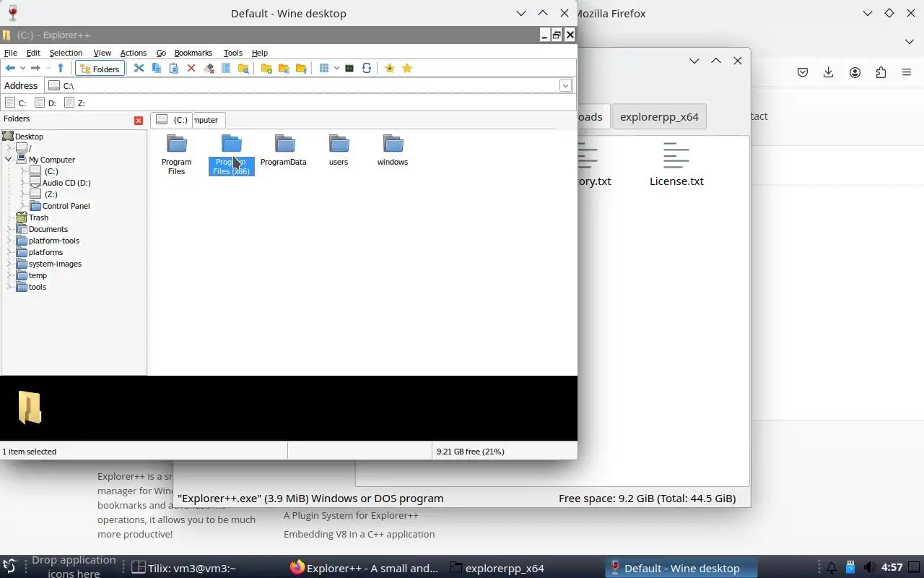Click the Cut scissors icon
This screenshot has height=578, width=924.
click(139, 68)
